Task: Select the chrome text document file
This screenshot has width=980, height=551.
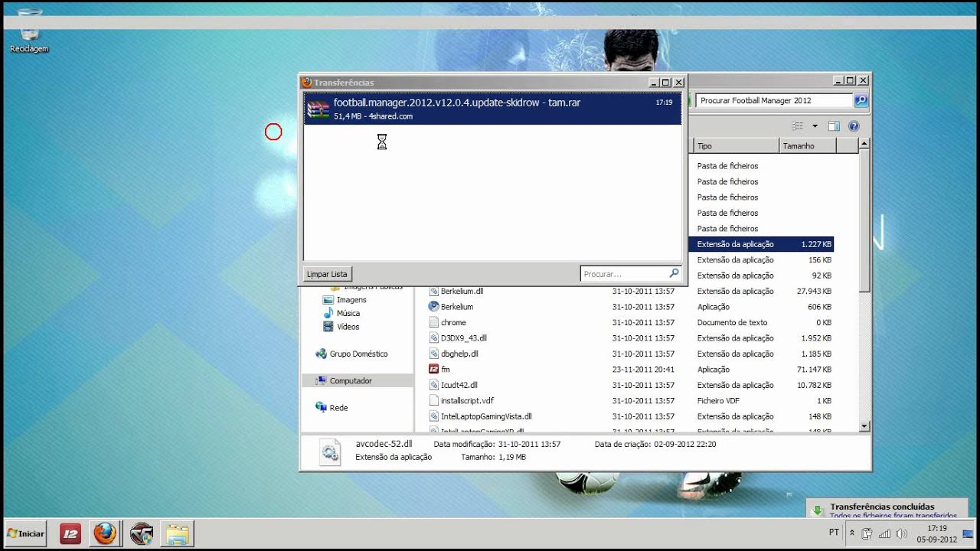Action: click(x=453, y=322)
